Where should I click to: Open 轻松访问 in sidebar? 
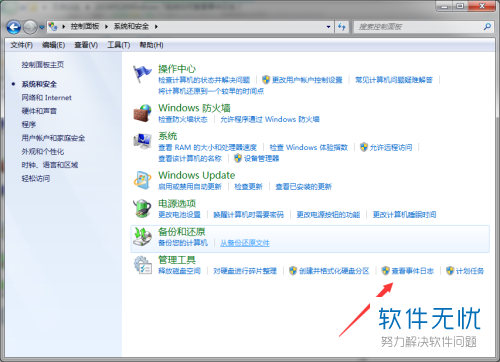point(36,178)
